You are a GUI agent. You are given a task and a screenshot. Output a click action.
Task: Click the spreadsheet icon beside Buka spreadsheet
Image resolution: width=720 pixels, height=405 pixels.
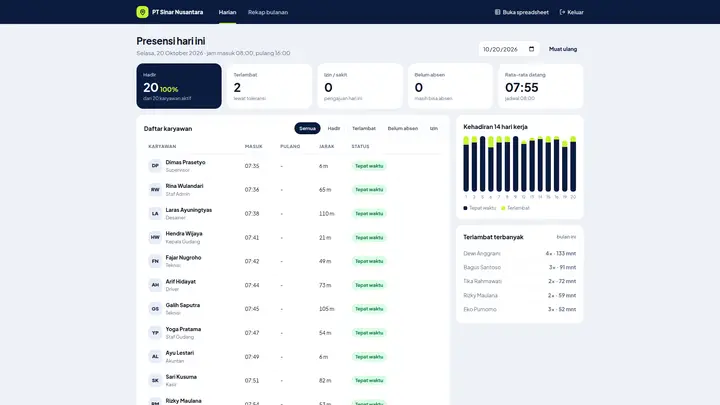click(497, 12)
